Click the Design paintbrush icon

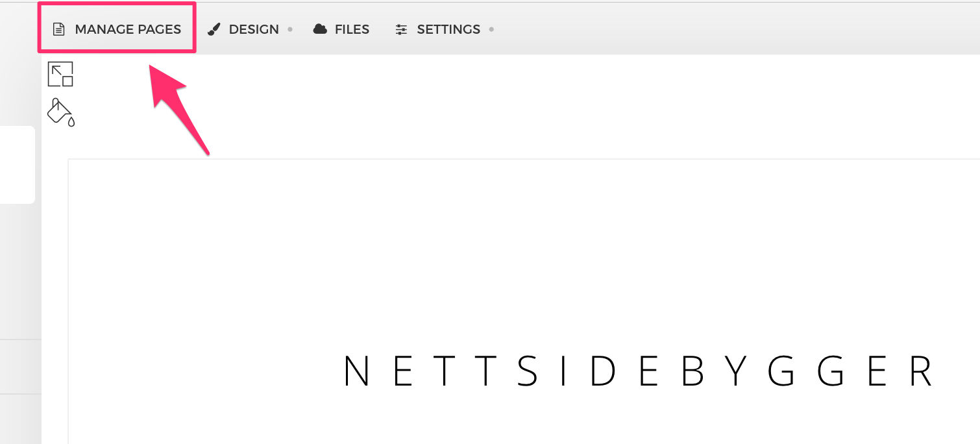(214, 29)
